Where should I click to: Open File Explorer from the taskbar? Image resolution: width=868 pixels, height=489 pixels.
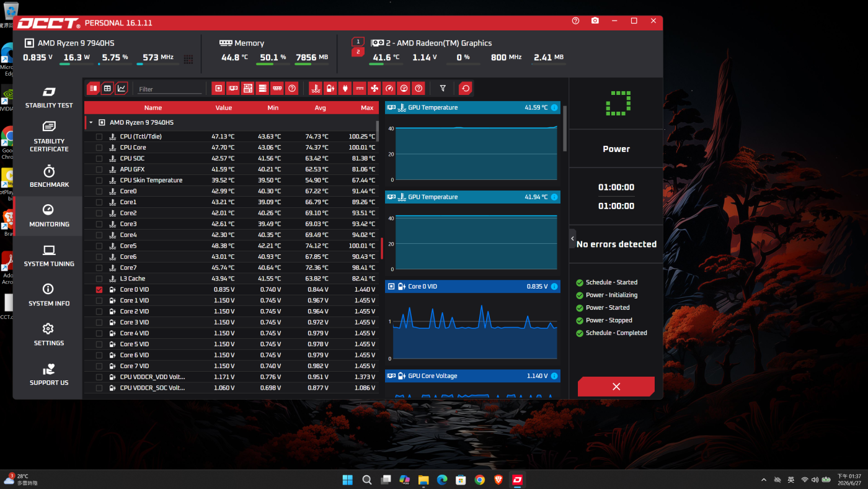pos(423,480)
